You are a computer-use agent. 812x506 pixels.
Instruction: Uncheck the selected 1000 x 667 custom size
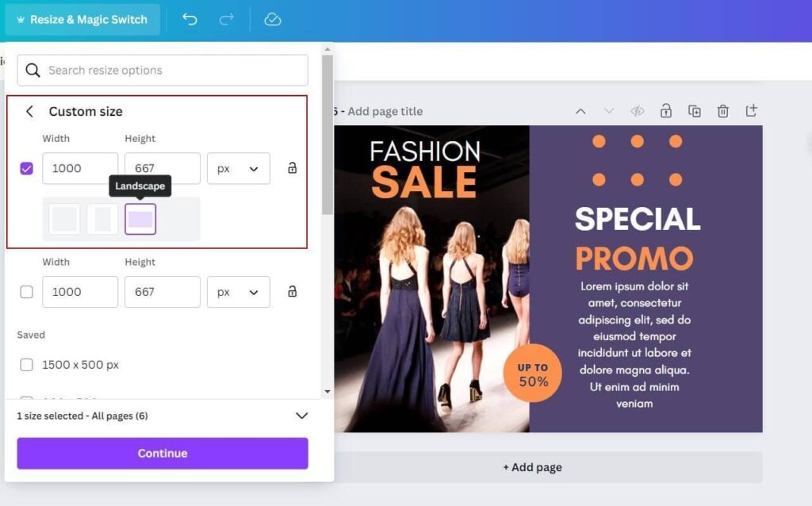point(26,168)
